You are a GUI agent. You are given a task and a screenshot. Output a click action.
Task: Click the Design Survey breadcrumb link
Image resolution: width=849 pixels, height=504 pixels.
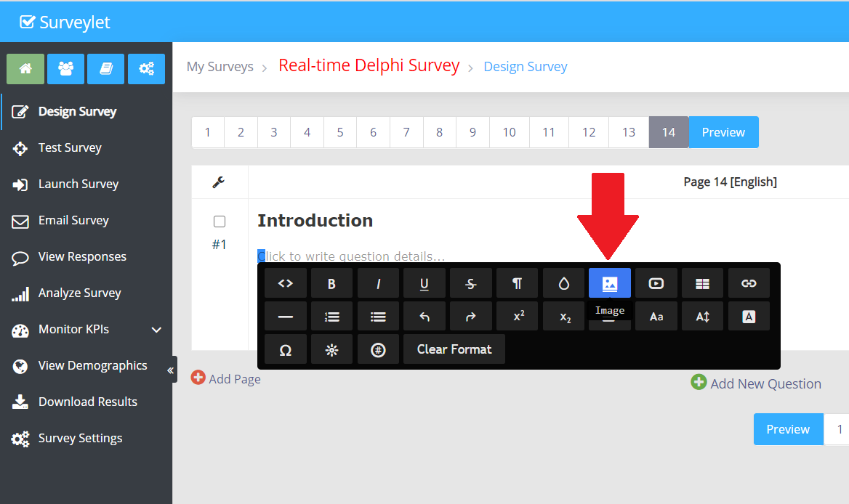coord(526,67)
